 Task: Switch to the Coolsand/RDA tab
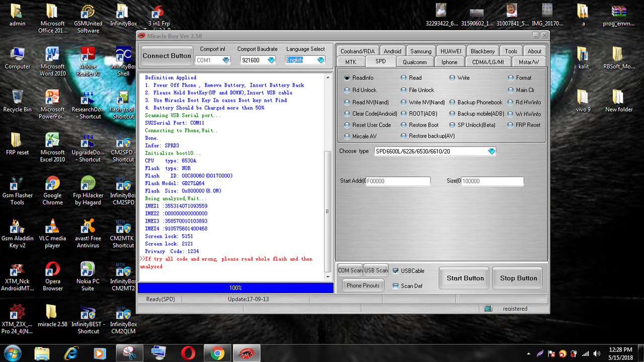[357, 51]
